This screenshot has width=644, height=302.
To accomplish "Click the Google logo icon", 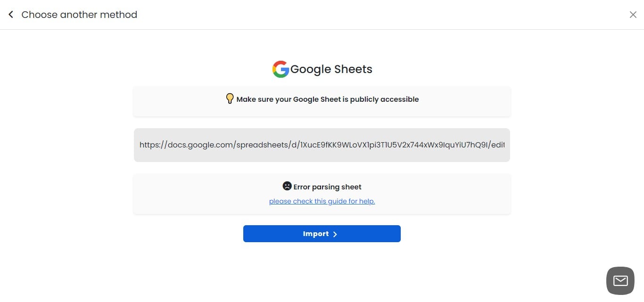I will click(x=280, y=69).
